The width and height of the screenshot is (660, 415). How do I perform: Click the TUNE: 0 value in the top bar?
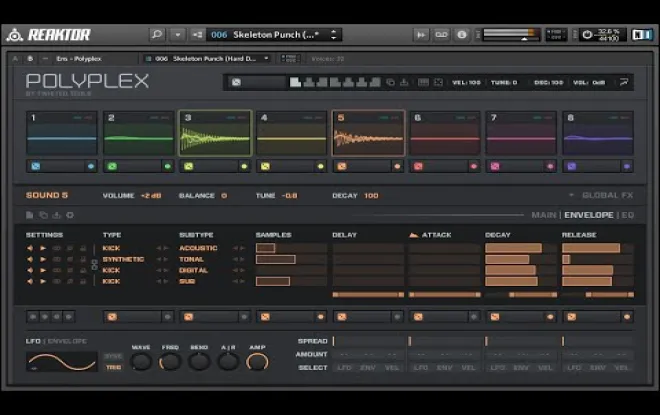(504, 82)
